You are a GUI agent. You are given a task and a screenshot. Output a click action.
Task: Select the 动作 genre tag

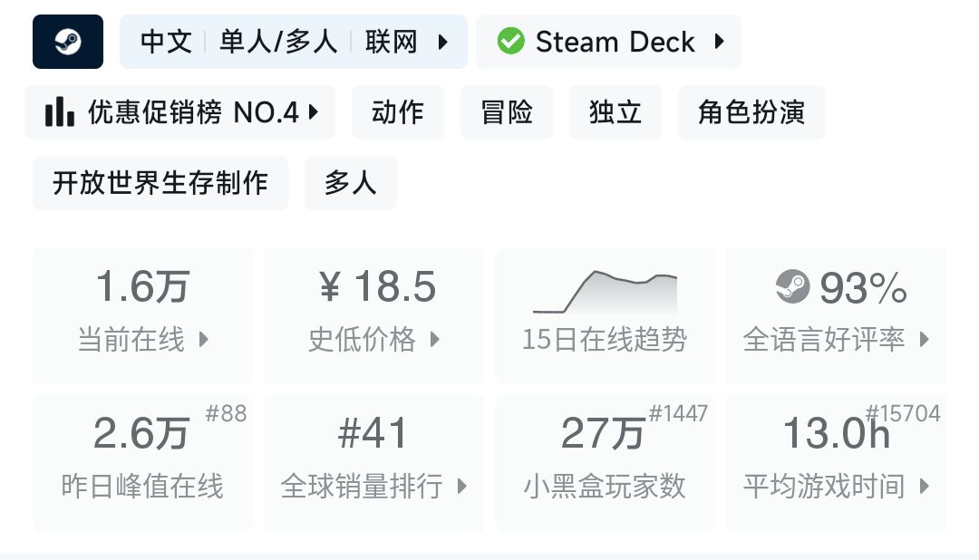398,112
